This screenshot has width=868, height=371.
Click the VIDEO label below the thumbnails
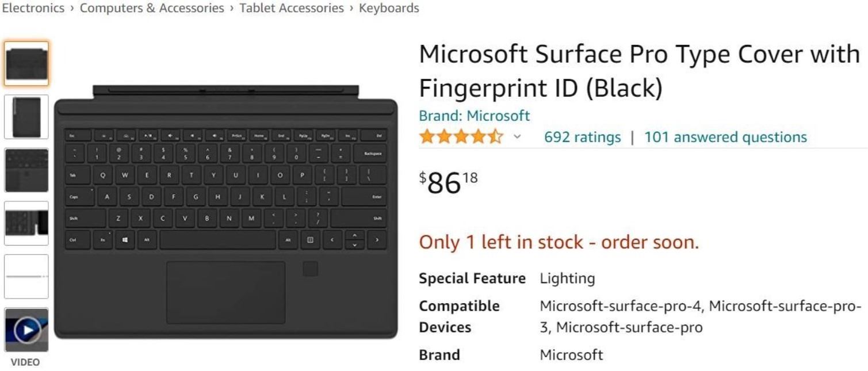click(x=25, y=362)
